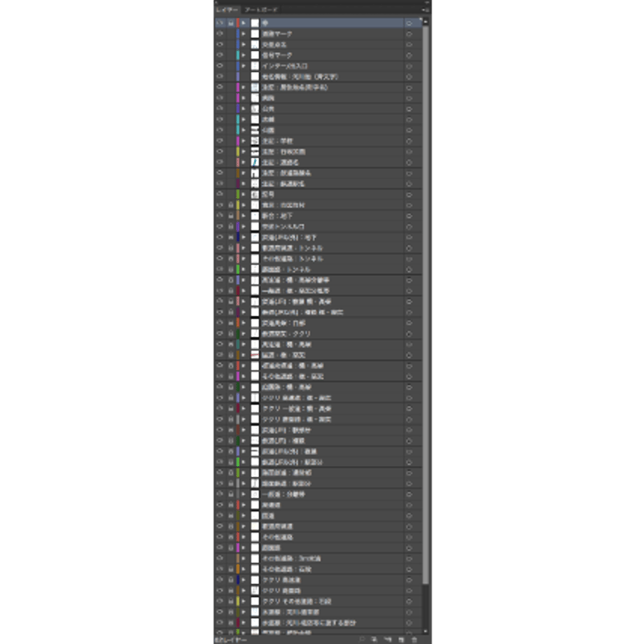Select the 記号 layer name
Image resolution: width=644 pixels, height=644 pixels.
[x=268, y=195]
